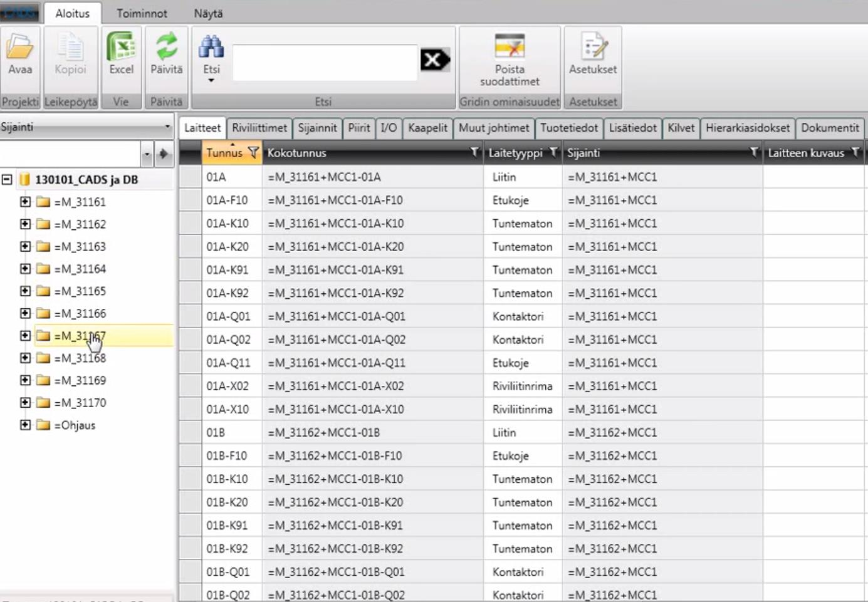
Task: Select row header of device 01A
Action: tap(190, 177)
